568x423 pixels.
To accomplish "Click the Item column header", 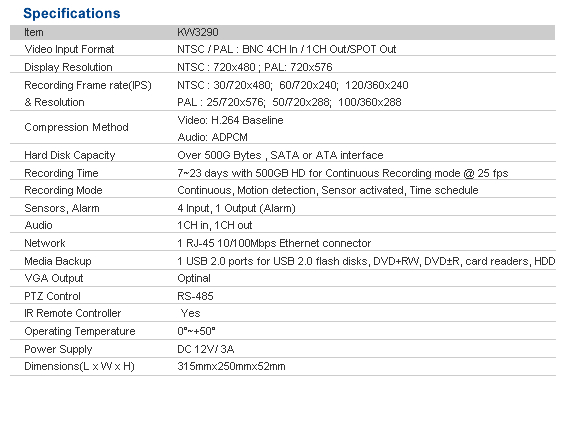I will [x=34, y=32].
